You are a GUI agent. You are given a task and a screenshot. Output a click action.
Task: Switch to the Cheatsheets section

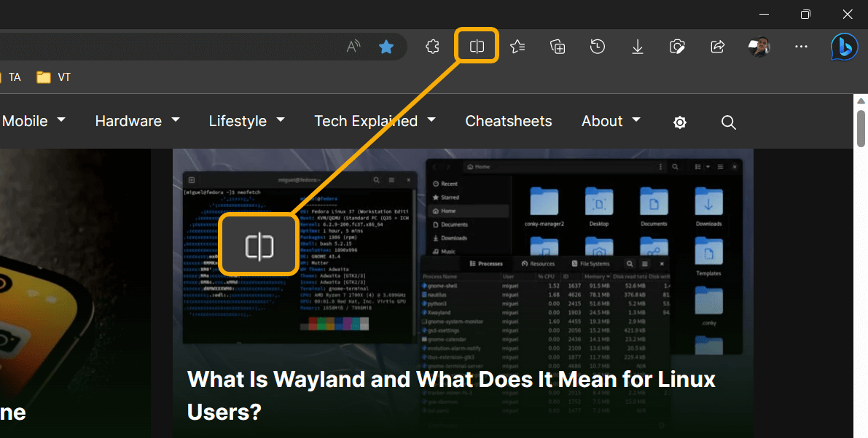pos(508,121)
